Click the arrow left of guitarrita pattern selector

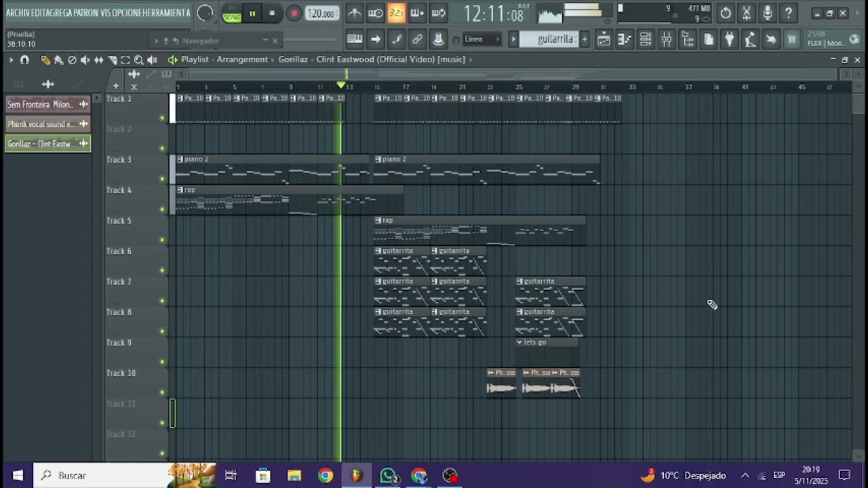click(x=513, y=39)
